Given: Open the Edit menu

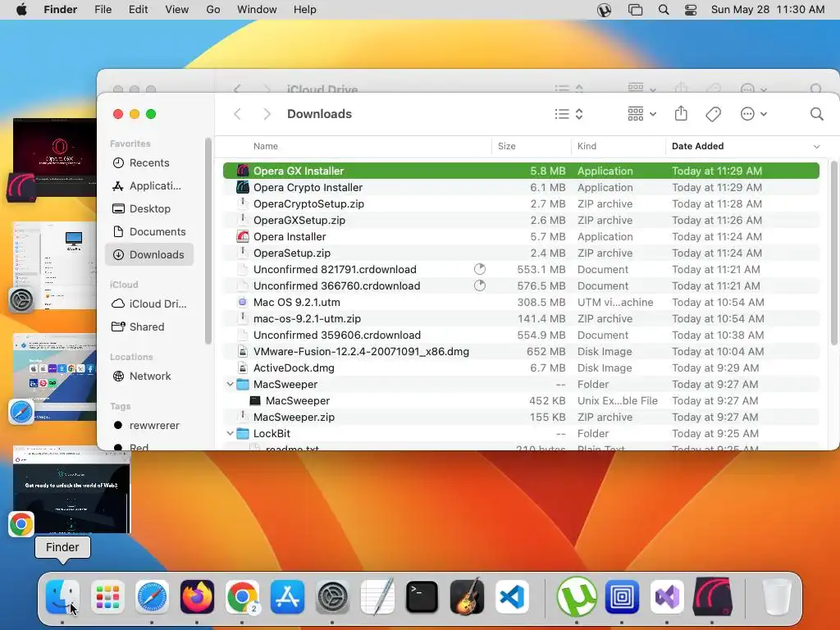Looking at the screenshot, I should pyautogui.click(x=138, y=10).
